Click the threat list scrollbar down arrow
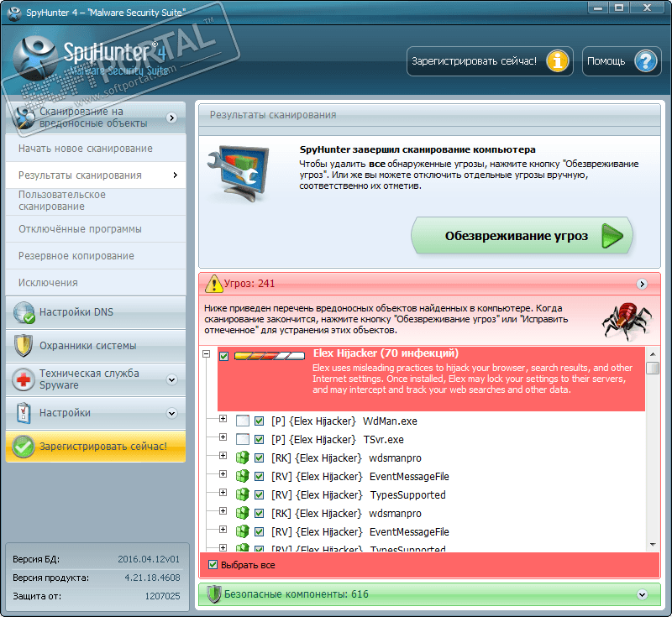Image resolution: width=672 pixels, height=617 pixels. click(653, 545)
